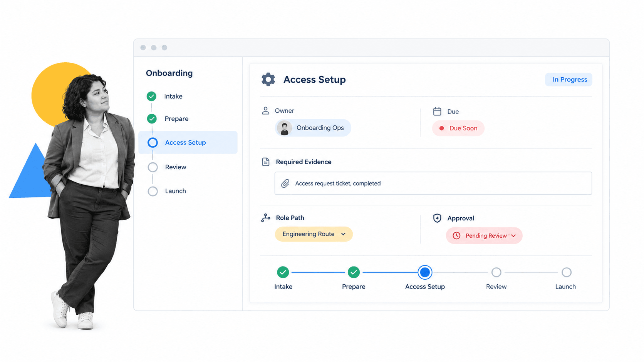
Task: Click the red dot in Due Soon badge
Action: [442, 128]
